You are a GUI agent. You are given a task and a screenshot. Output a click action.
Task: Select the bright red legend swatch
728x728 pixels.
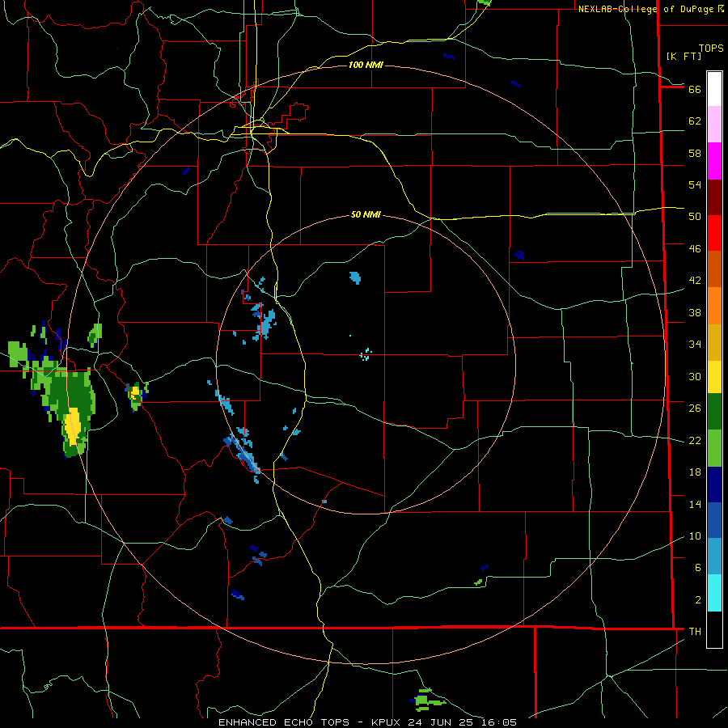point(714,233)
